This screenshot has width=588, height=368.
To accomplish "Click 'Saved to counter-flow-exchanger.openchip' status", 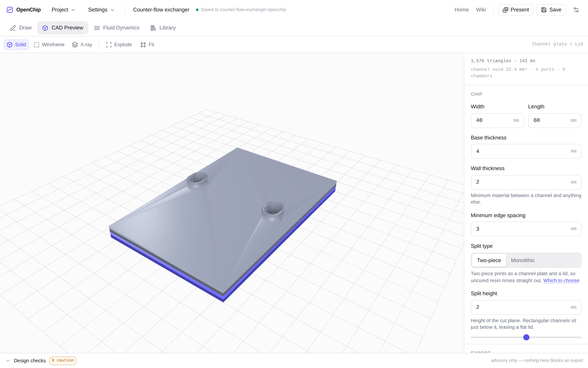I will pos(243,10).
